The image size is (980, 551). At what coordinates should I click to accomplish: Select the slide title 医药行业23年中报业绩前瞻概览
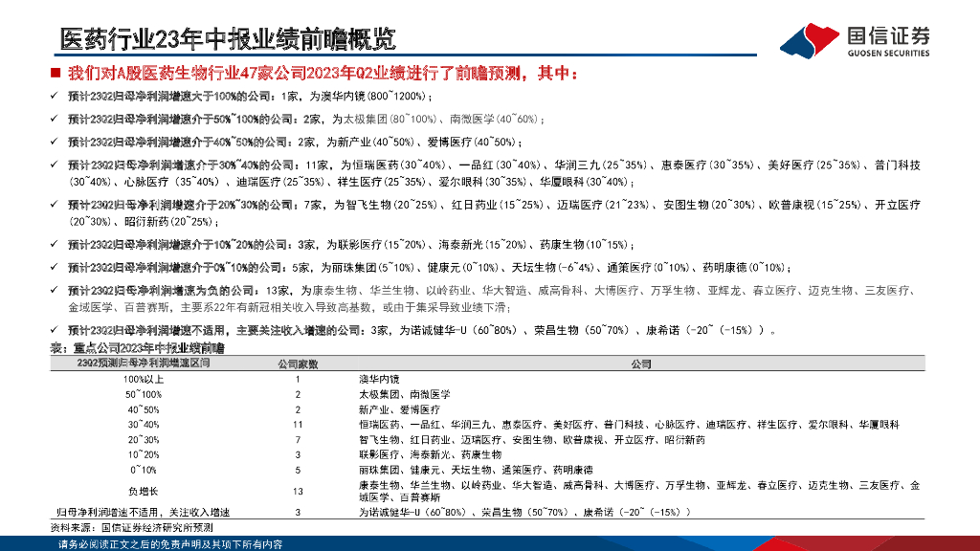point(228,38)
